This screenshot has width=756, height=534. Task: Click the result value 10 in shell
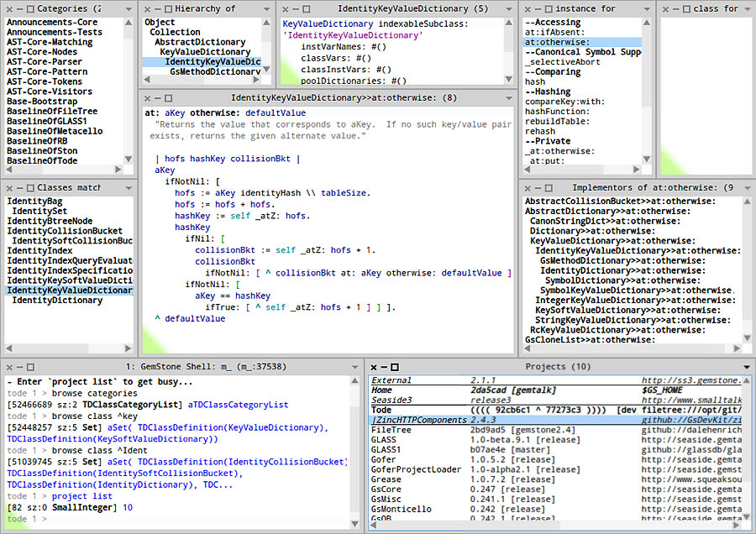pyautogui.click(x=128, y=507)
